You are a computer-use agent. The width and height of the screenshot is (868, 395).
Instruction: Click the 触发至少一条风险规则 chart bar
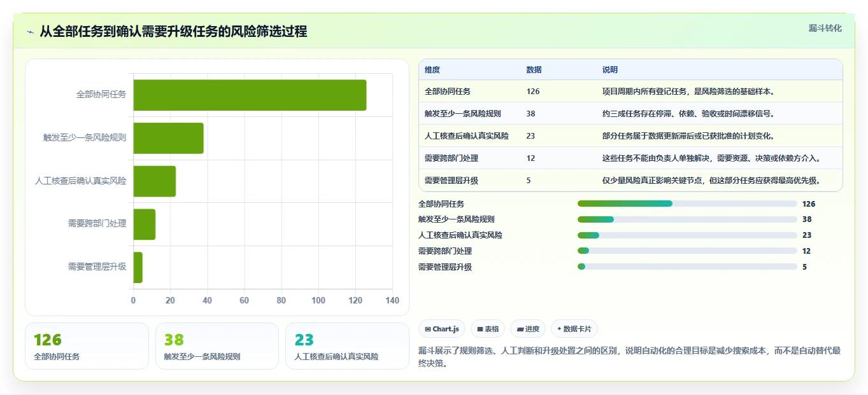pos(168,138)
